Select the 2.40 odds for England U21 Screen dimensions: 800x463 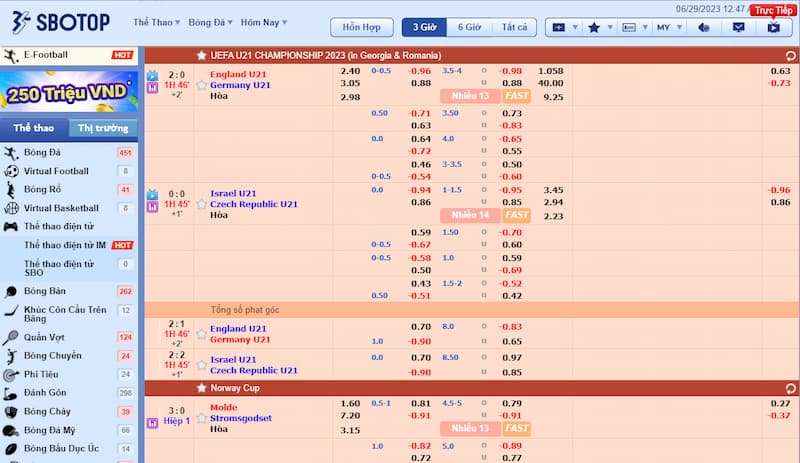pos(350,72)
